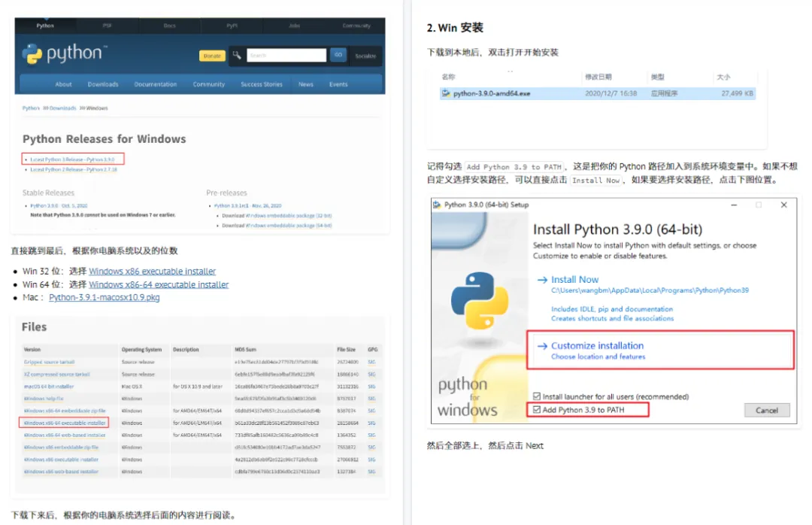Click SIG link in Gzipped source tarball row

(371, 363)
